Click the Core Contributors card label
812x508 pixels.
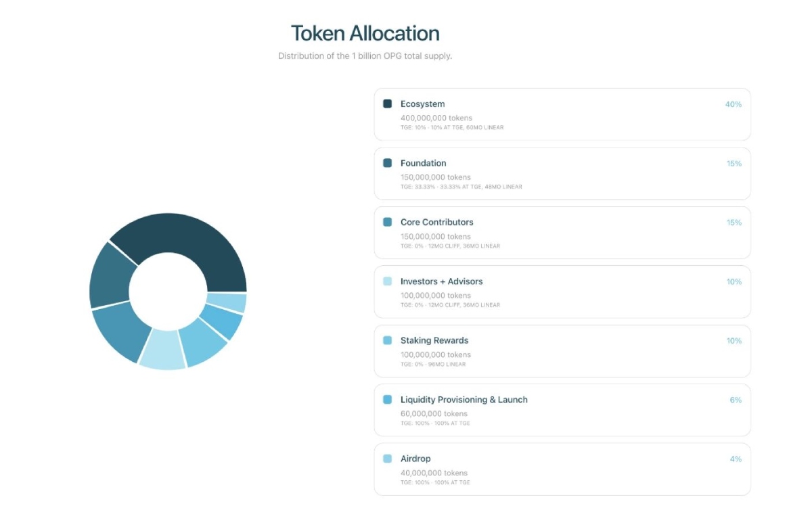(436, 222)
